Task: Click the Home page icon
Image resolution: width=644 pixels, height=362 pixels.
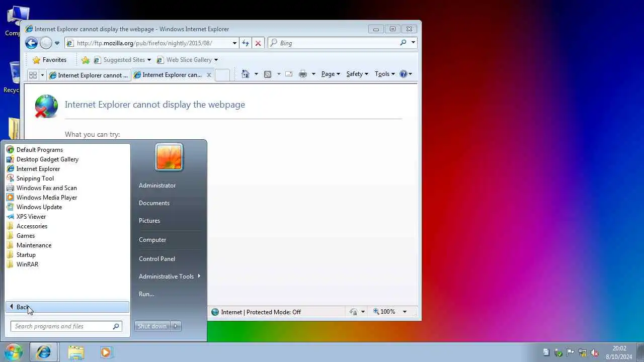Action: [x=246, y=74]
